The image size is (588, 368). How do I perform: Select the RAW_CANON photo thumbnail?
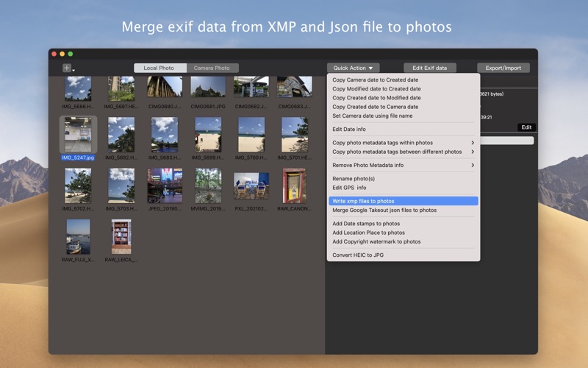tap(295, 185)
